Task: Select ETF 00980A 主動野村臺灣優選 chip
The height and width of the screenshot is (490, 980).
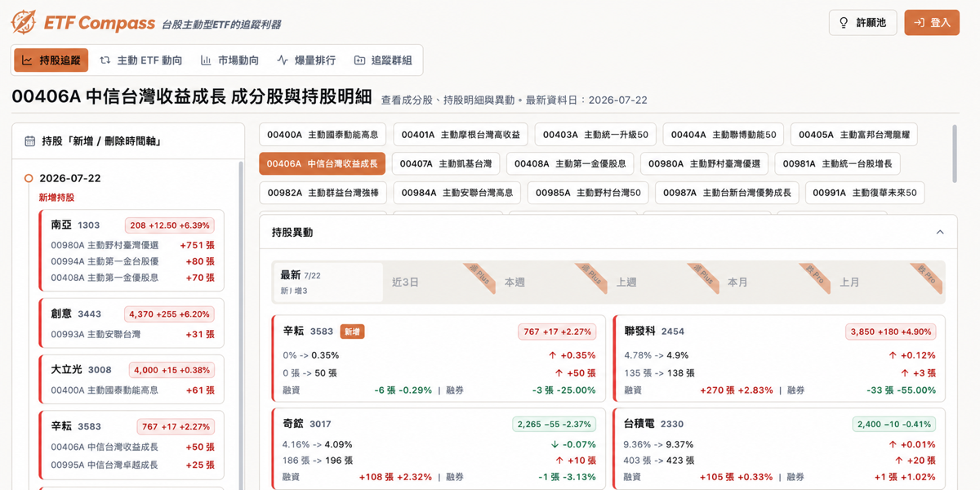Action: tap(704, 163)
